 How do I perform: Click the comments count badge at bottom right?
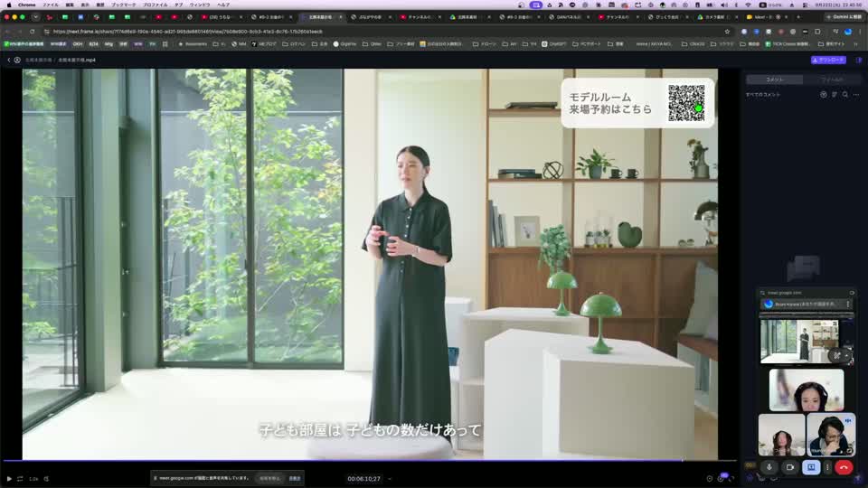(x=724, y=475)
